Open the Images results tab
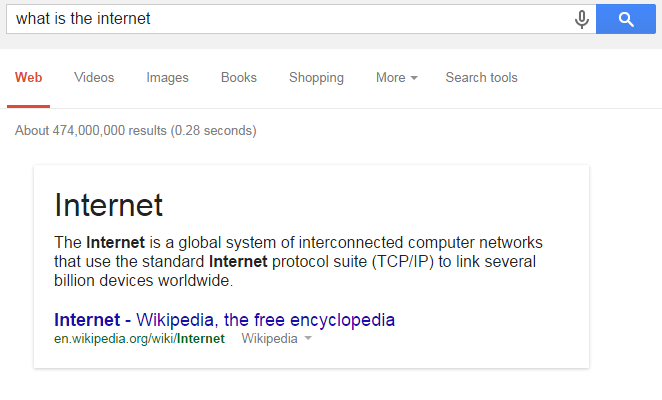Image resolution: width=662 pixels, height=400 pixels. pyautogui.click(x=167, y=78)
